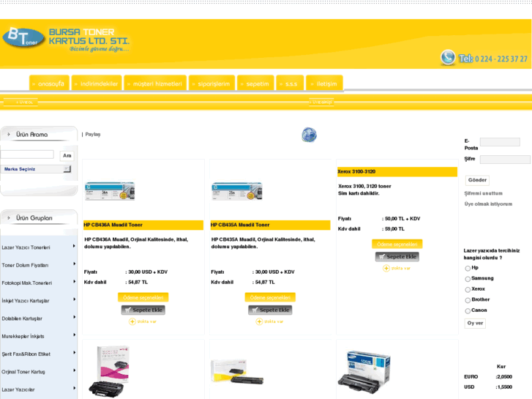The height and width of the screenshot is (399, 532).
Task: Open the Samsung toner cartridge image
Action: 364,373
